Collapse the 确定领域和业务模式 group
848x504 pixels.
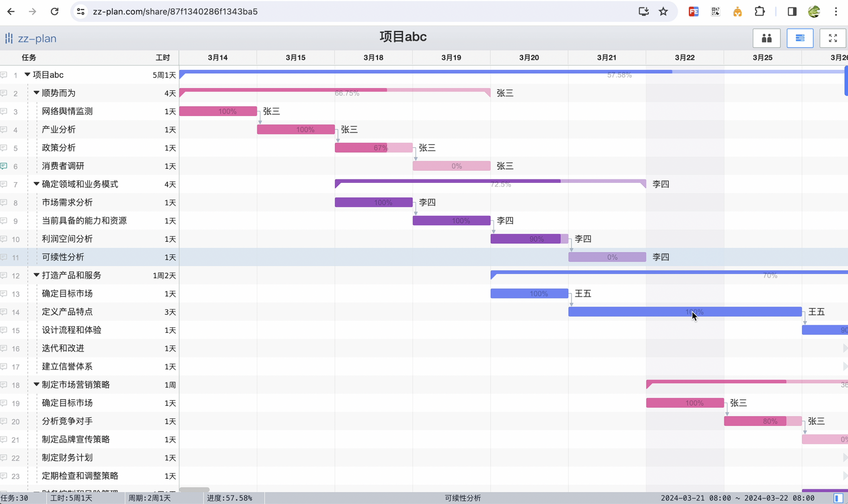click(36, 184)
